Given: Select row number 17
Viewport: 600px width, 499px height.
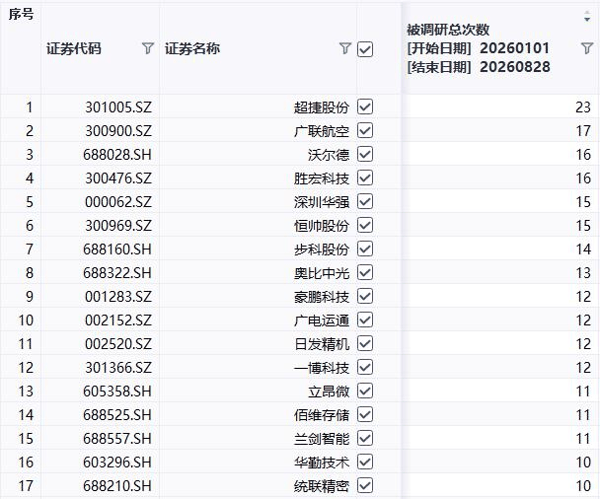Looking at the screenshot, I should pos(26,486).
